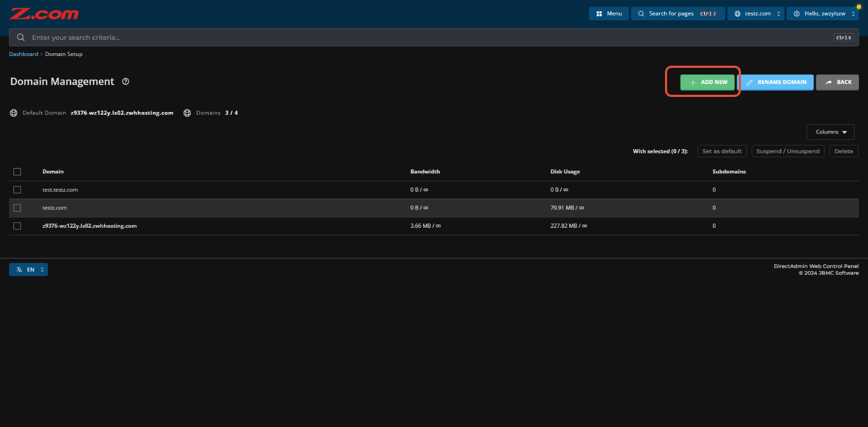Screen dimensions: 868x427
Task: Click the globe icon beside Domains count
Action: (x=187, y=113)
